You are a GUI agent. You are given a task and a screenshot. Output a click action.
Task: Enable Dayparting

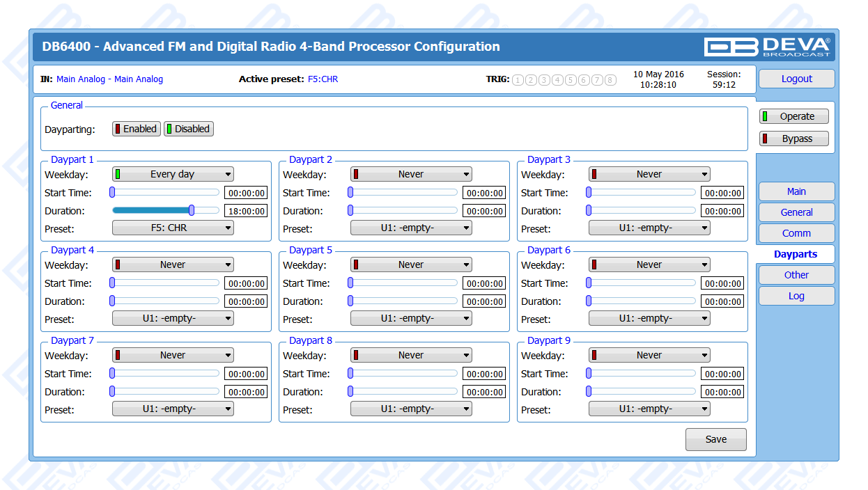point(137,129)
